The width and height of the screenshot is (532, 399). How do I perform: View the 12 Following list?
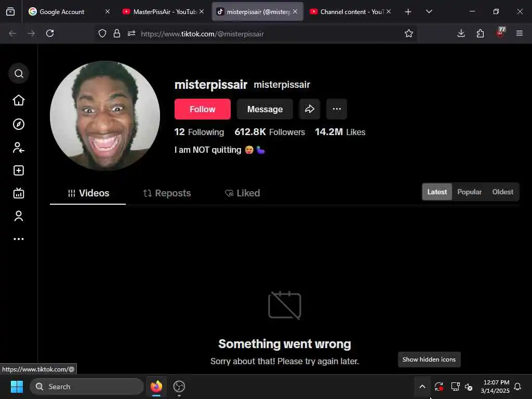tap(199, 132)
